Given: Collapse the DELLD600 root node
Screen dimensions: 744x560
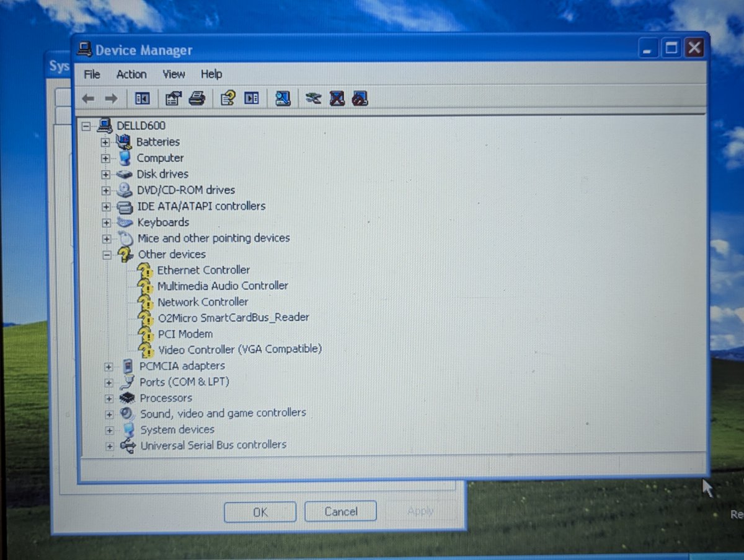Looking at the screenshot, I should tap(86, 126).
